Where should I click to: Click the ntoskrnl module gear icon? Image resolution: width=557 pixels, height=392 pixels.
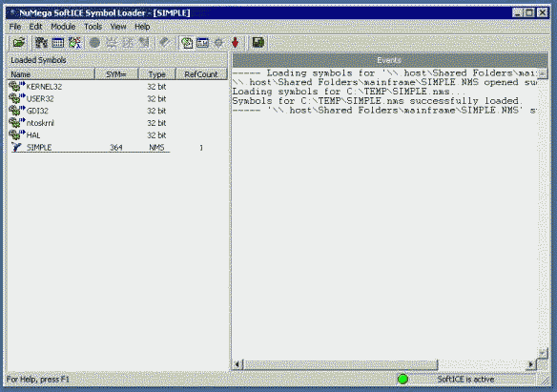[x=17, y=122]
